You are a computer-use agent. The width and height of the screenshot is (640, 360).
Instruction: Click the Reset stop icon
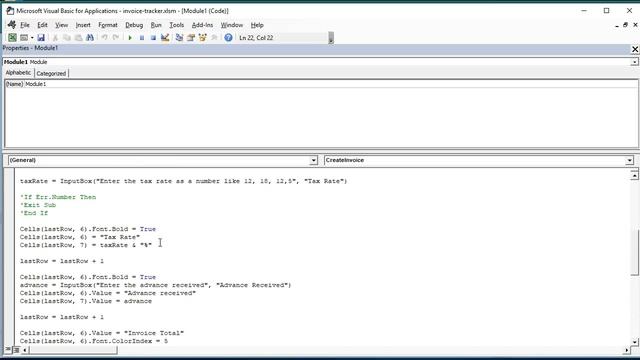coord(153,38)
